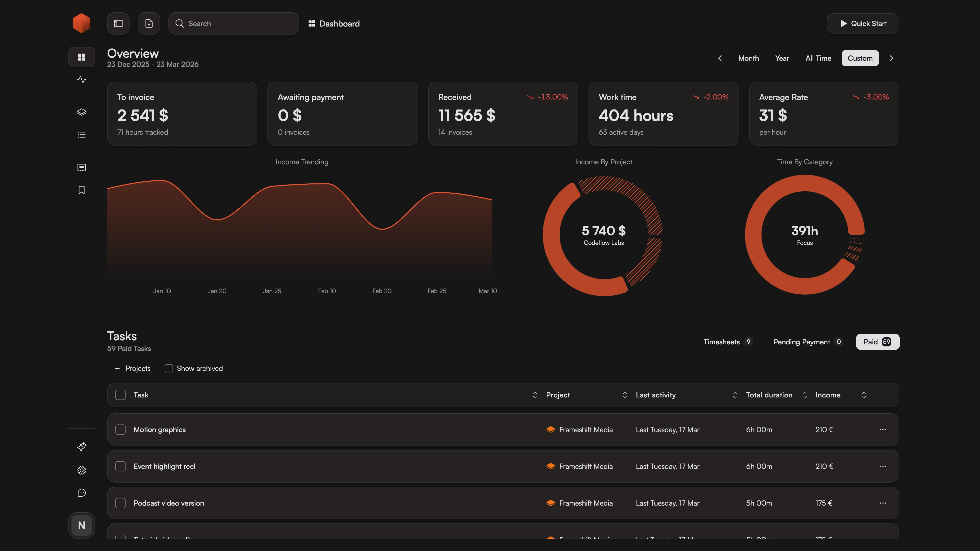Select all tasks via the header checkbox
This screenshot has width=980, height=551.
coord(120,395)
